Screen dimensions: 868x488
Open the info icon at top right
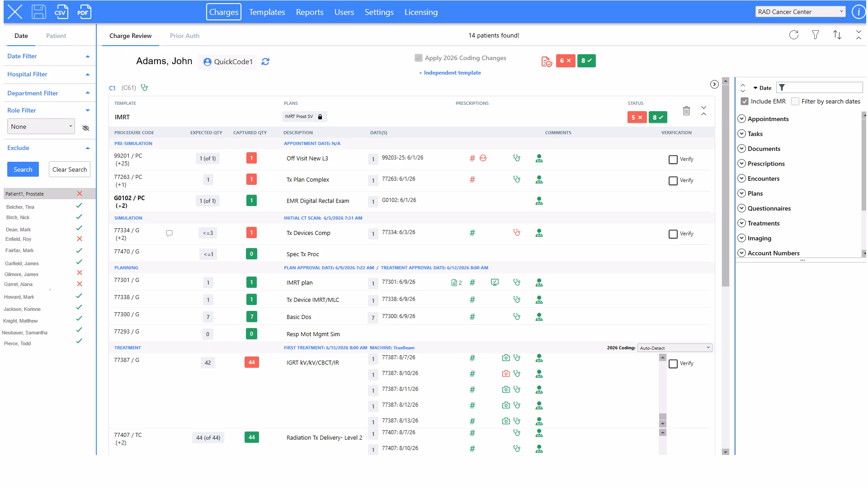858,12
